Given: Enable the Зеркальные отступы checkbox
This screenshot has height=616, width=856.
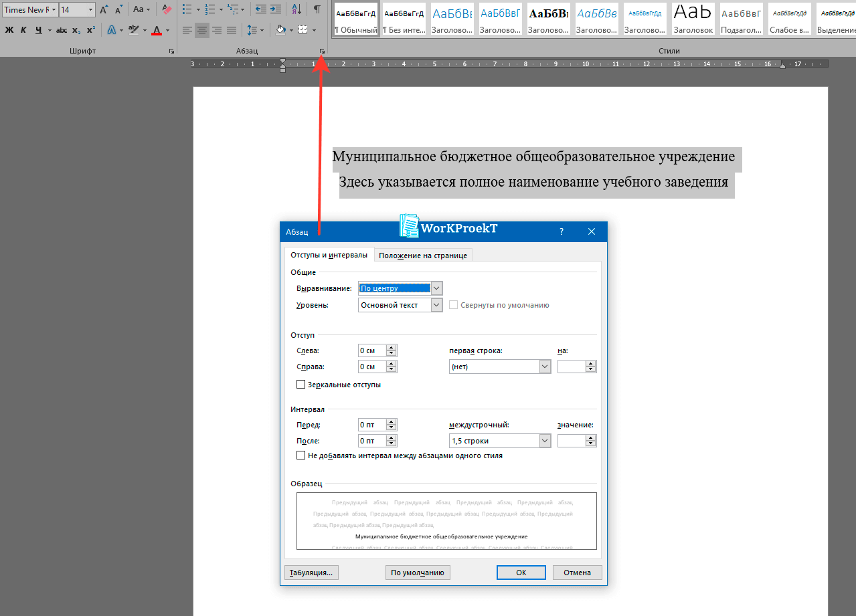Looking at the screenshot, I should 301,385.
